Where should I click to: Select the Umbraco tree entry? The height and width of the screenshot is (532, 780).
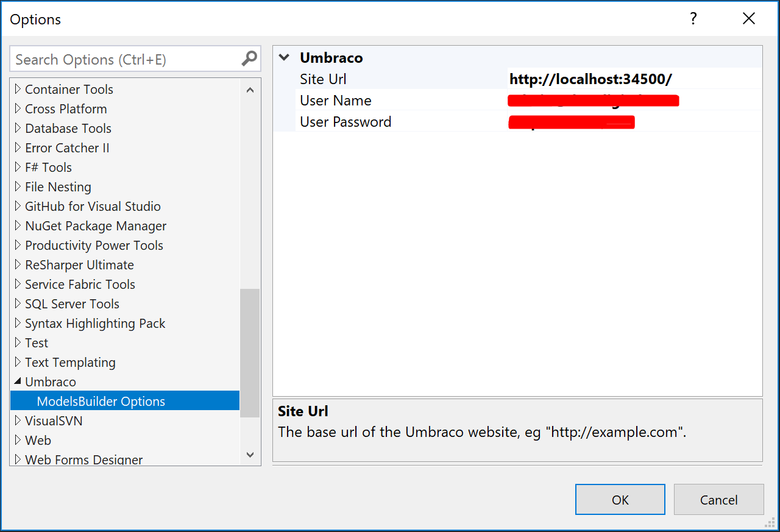tap(51, 381)
